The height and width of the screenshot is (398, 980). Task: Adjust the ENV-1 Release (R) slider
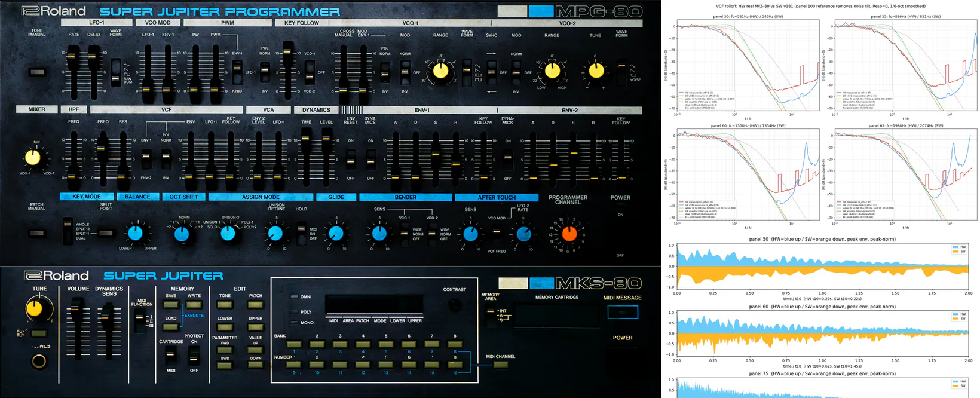tap(455, 158)
